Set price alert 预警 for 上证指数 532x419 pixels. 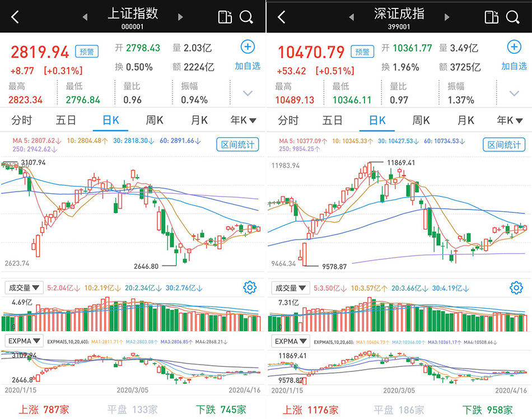click(x=87, y=52)
